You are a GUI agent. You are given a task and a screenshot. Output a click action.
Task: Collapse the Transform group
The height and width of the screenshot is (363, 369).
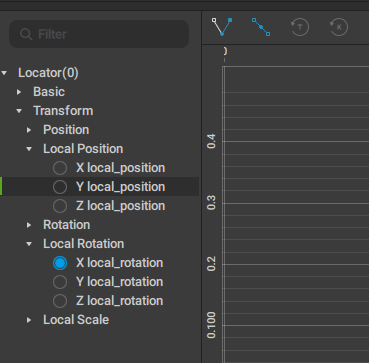(19, 111)
